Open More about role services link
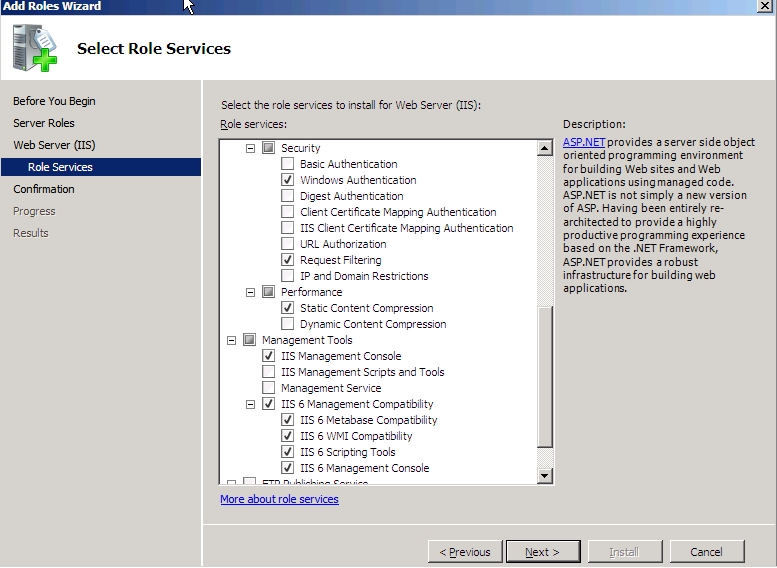The image size is (777, 568). pyautogui.click(x=279, y=499)
